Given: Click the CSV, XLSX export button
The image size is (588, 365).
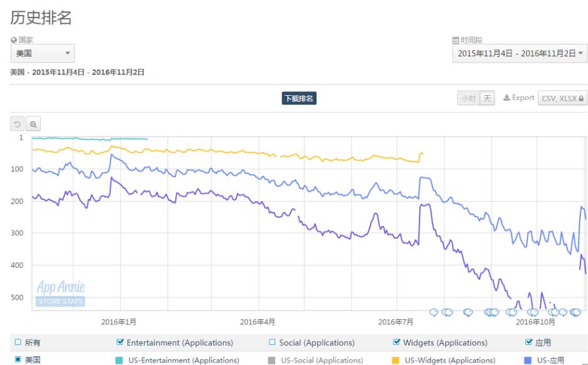Looking at the screenshot, I should pos(561,98).
